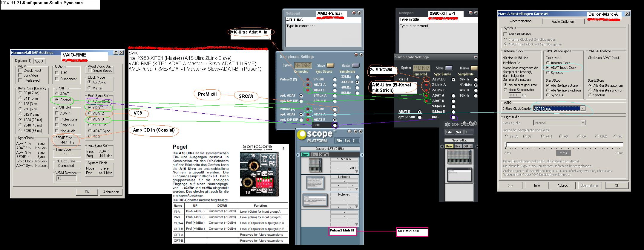This screenshot has height=250, width=644.
Task: Open OUTs tab in Scope Platform
Action: coord(323,155)
